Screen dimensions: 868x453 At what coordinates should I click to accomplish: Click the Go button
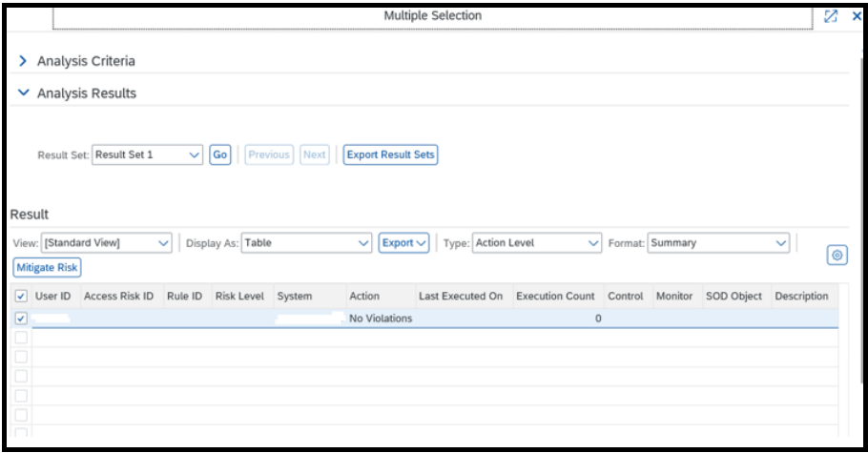click(x=219, y=154)
